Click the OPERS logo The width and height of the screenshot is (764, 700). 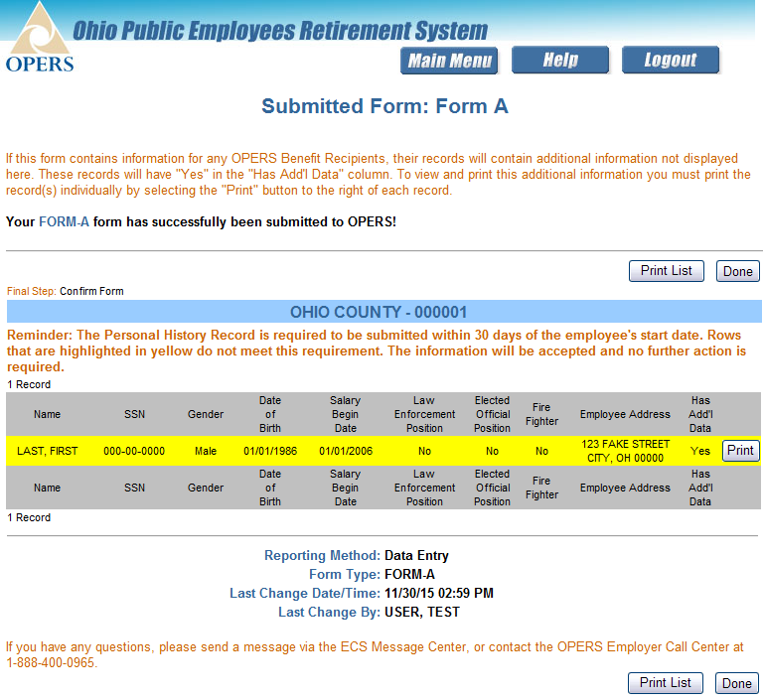(39, 38)
